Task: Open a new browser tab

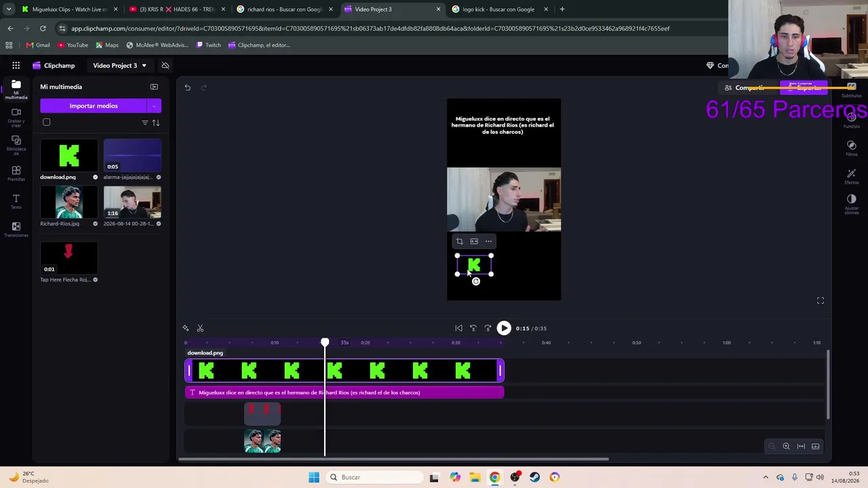Action: 562,9
